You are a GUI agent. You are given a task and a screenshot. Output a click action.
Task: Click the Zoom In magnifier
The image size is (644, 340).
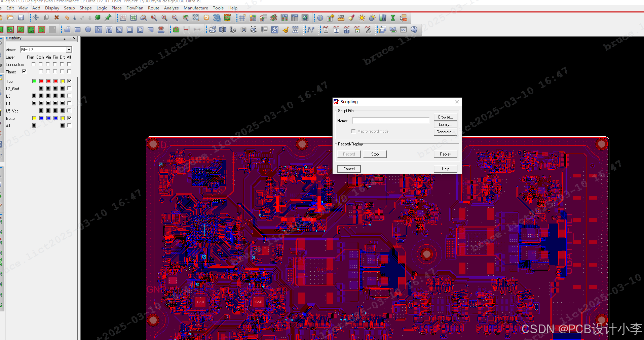(x=164, y=18)
